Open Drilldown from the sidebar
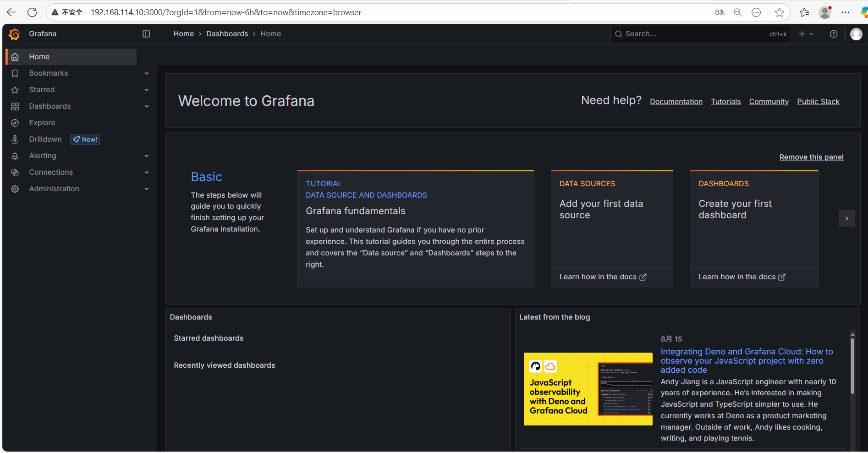The image size is (868, 453). tap(45, 139)
